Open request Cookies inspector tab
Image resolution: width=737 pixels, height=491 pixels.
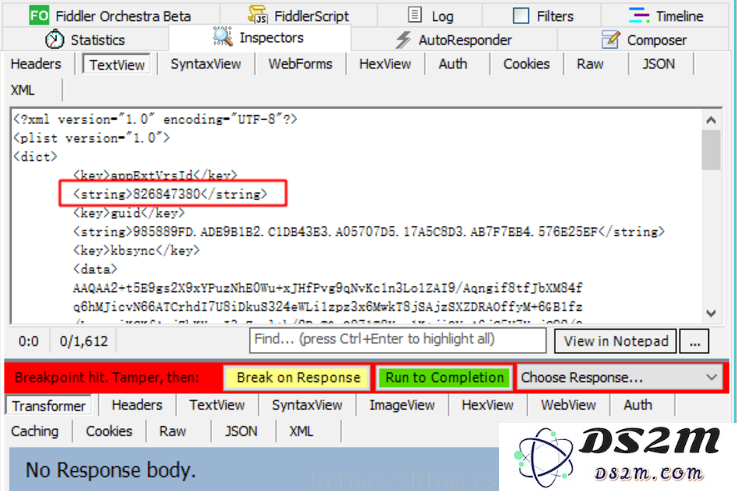pyautogui.click(x=526, y=64)
